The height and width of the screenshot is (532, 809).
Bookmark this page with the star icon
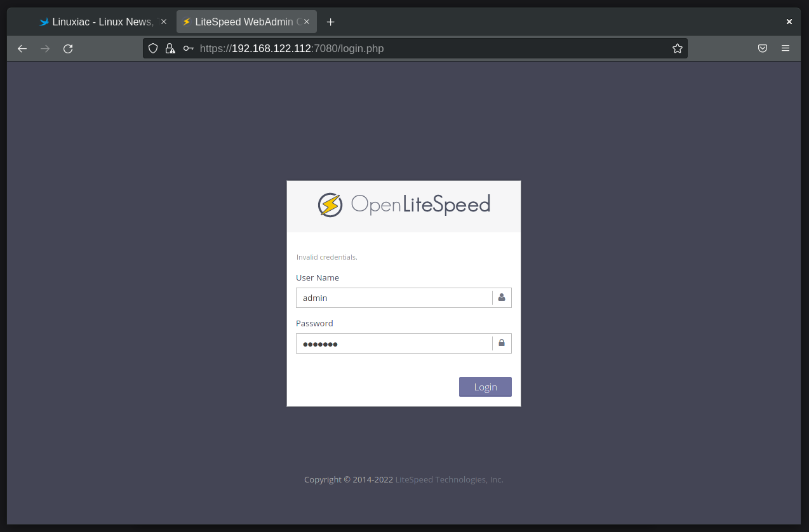[678, 48]
